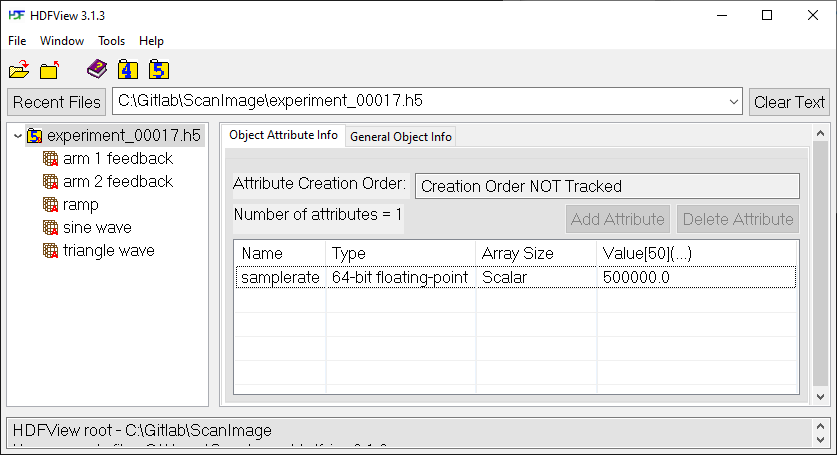
Task: Select the sine wave dataset
Action: (97, 228)
